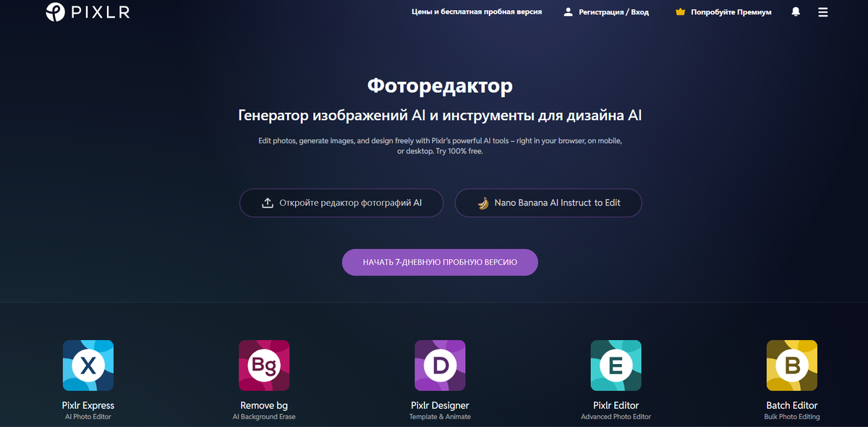Image resolution: width=868 pixels, height=427 pixels.
Task: Click the 'Edit photos, generate images' description text
Action: 440,146
